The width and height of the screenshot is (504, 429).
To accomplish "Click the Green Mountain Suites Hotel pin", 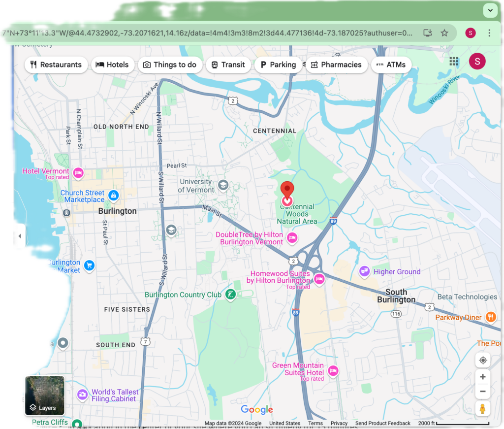I will [x=333, y=371].
